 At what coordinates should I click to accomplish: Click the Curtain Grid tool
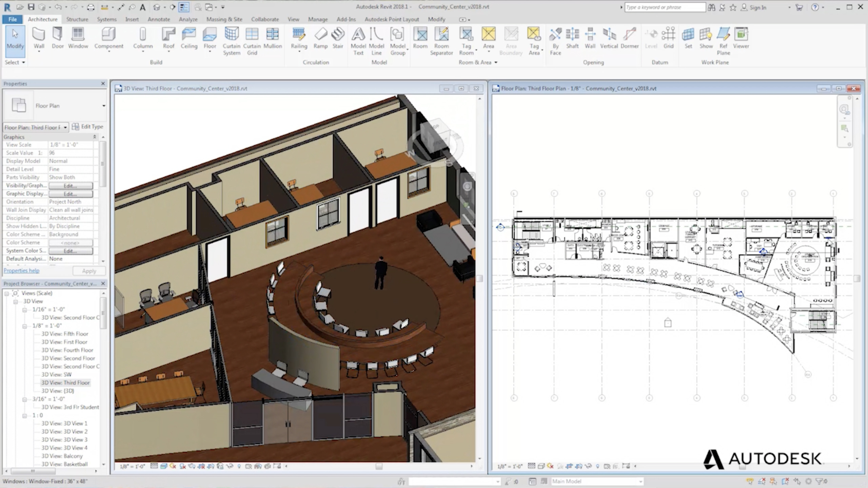click(x=252, y=41)
